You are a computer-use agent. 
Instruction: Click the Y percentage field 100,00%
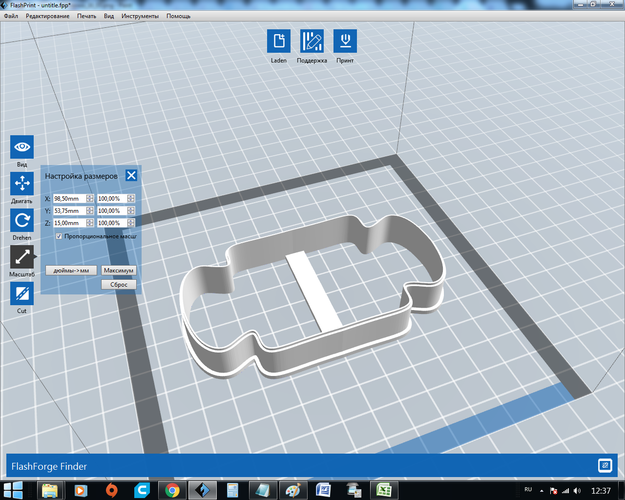pos(112,211)
